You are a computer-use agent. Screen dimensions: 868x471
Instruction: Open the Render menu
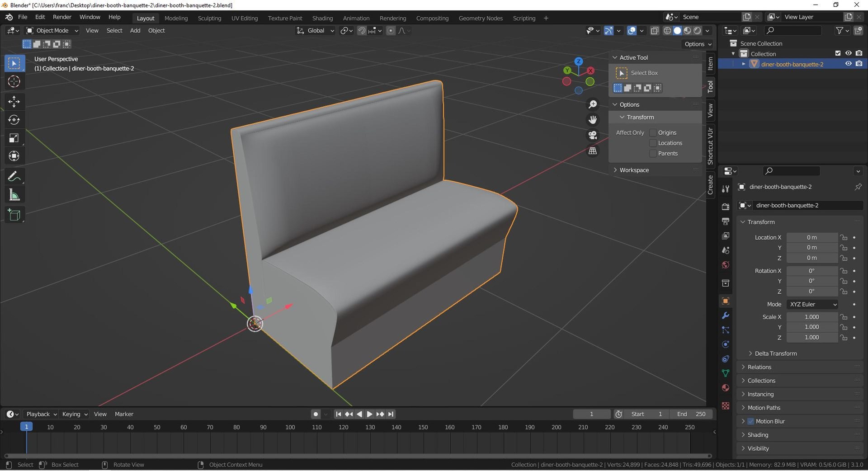point(62,17)
